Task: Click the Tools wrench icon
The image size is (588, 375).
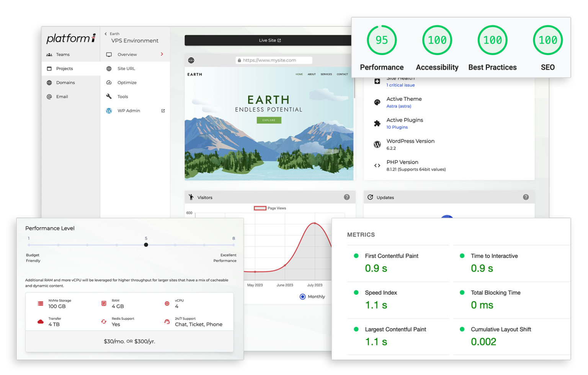Action: pyautogui.click(x=109, y=97)
